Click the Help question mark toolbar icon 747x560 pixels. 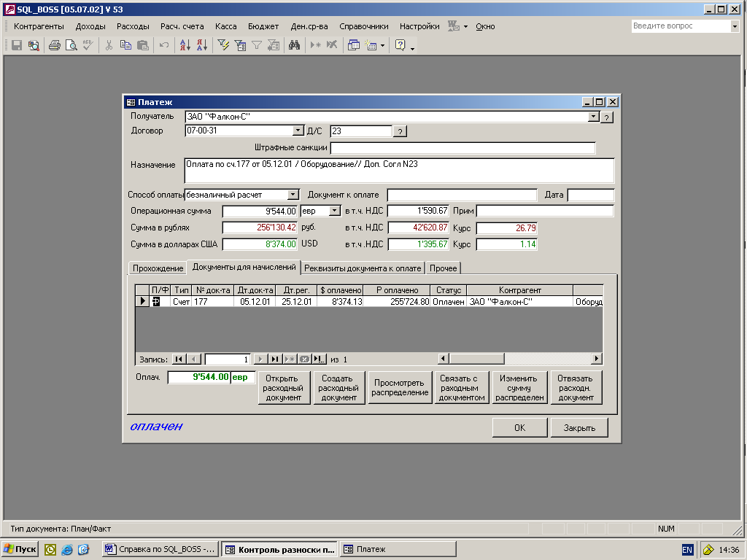click(400, 45)
